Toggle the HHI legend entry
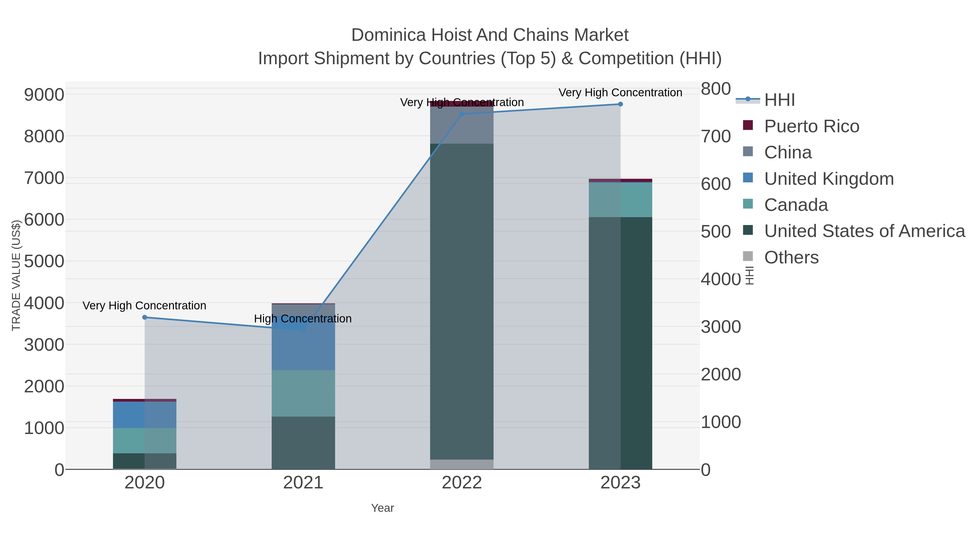980x551 pixels. point(765,100)
